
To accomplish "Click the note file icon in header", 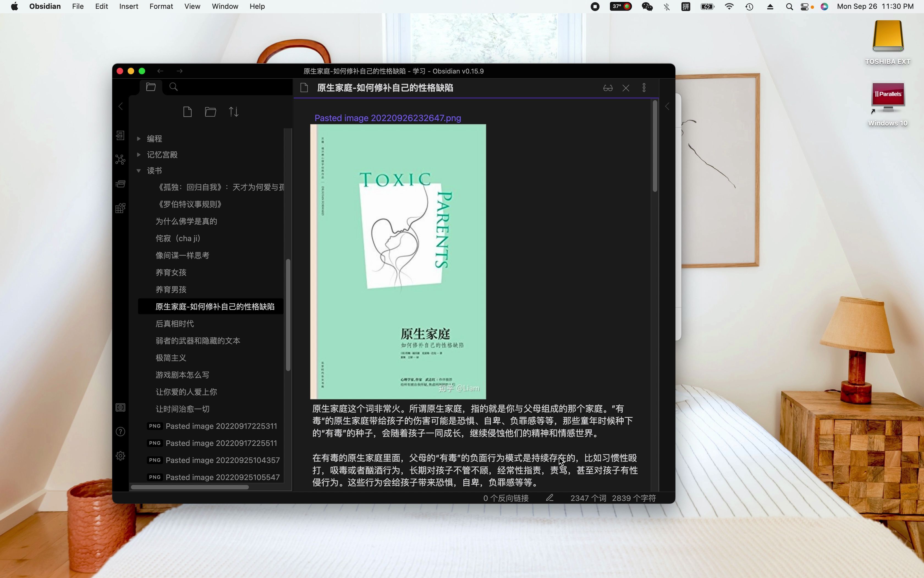I will 304,88.
